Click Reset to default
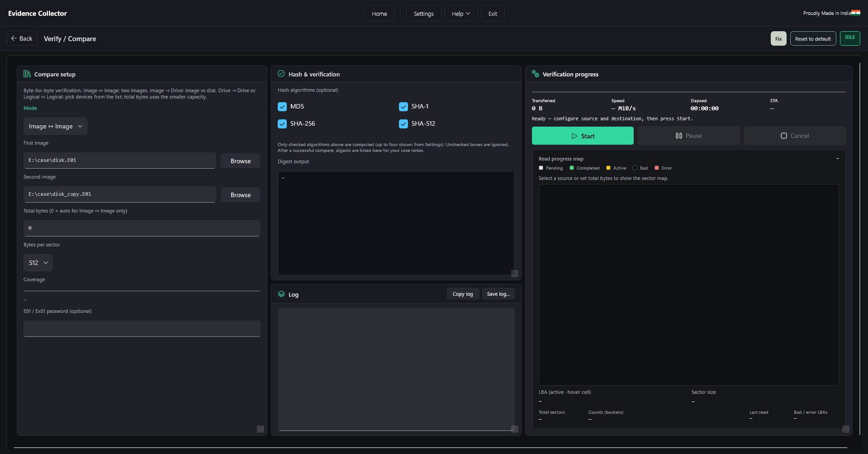The width and height of the screenshot is (868, 454). (813, 38)
